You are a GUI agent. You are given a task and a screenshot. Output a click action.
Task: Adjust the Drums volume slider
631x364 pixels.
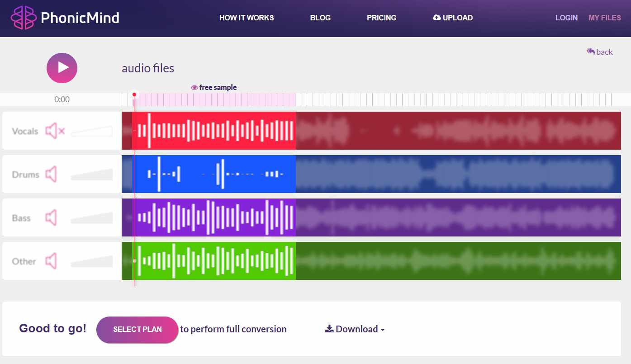tap(92, 175)
